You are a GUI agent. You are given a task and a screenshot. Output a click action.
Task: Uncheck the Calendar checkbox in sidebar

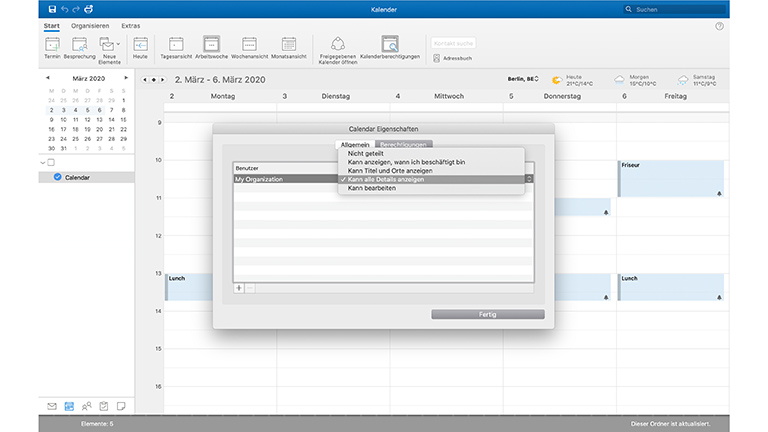(57, 177)
